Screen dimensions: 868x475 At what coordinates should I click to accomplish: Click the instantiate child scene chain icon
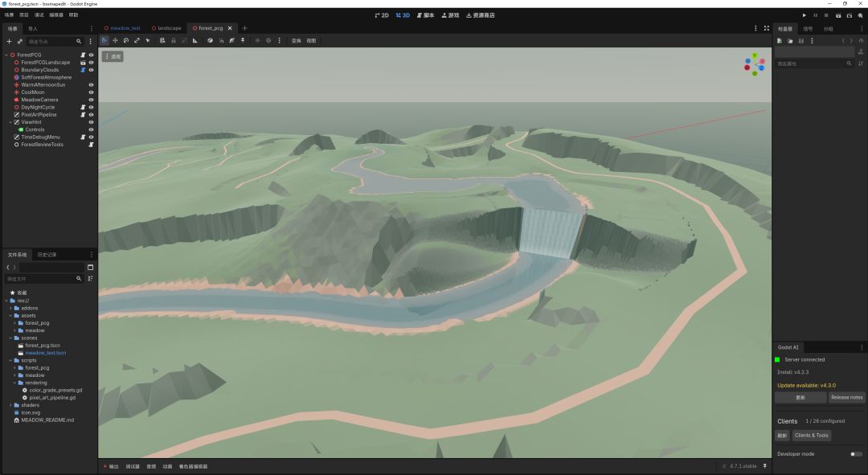tap(20, 42)
